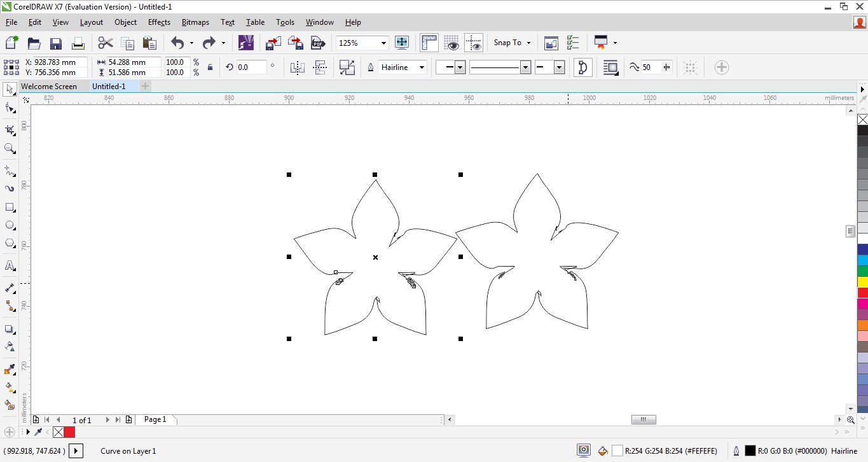The width and height of the screenshot is (868, 462).
Task: Toggle the Close Curve button
Action: coord(582,67)
